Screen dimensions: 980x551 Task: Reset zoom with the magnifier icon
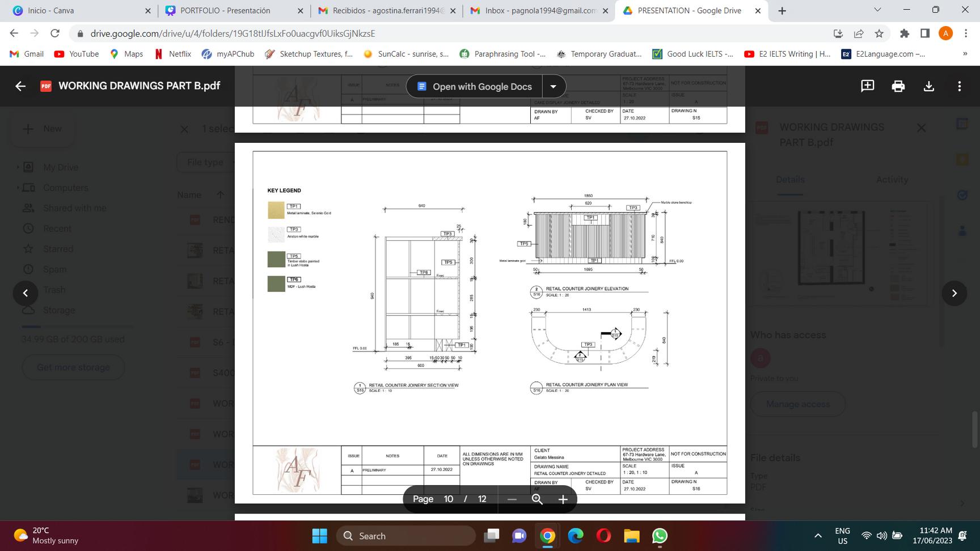[537, 499]
